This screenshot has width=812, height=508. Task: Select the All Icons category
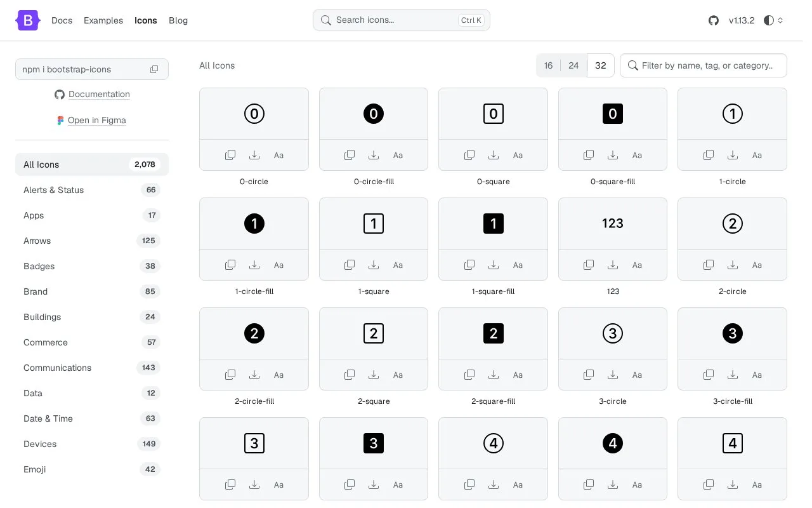[92, 164]
